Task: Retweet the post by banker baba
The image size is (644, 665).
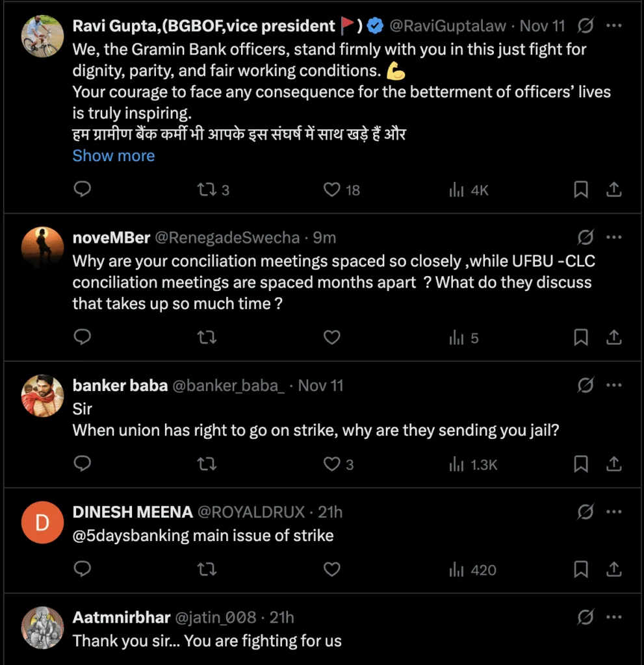Action: click(207, 464)
